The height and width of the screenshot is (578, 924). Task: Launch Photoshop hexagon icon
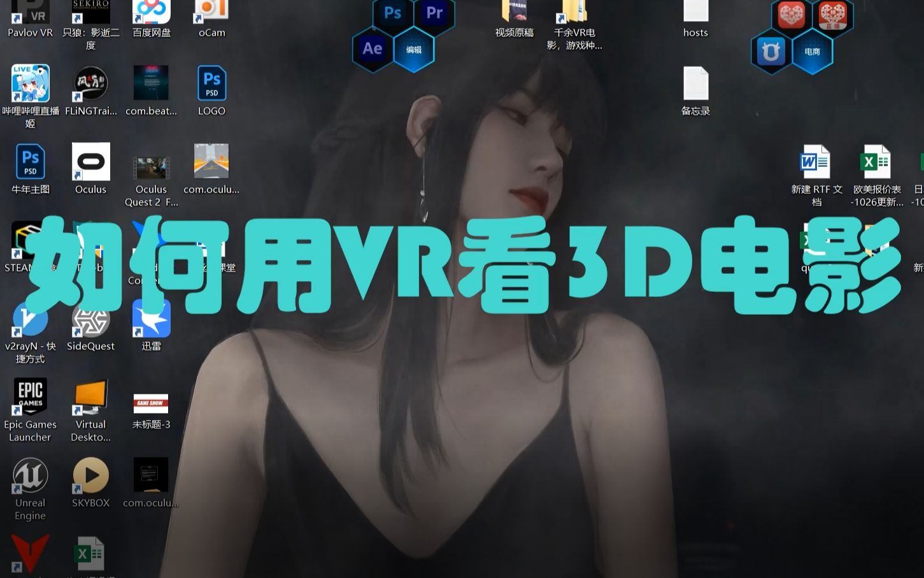coord(393,13)
